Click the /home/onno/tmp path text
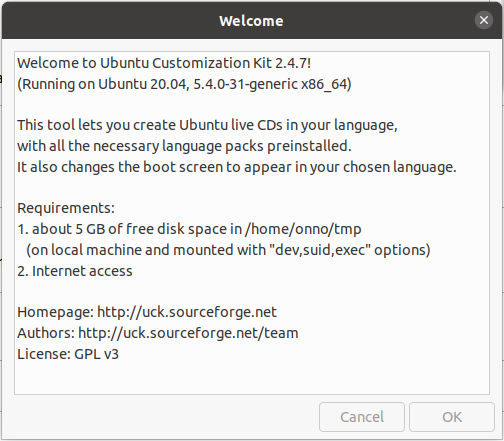Image resolution: width=504 pixels, height=441 pixels. (303, 229)
